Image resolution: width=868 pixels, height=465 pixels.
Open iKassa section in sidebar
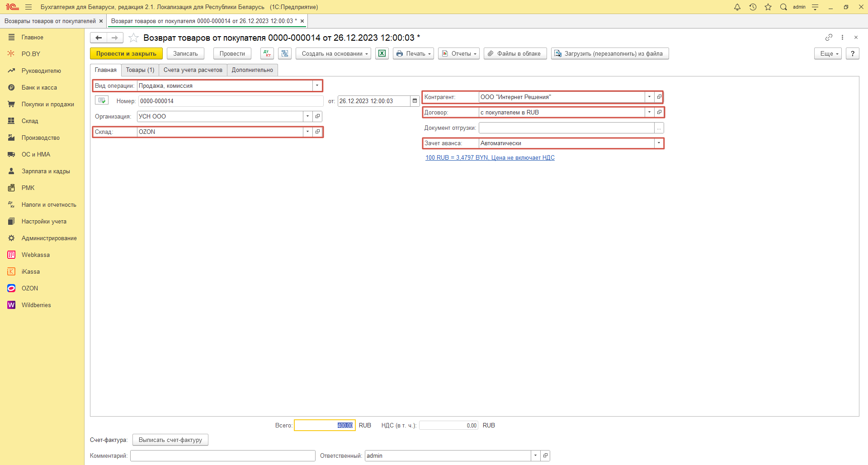pos(31,271)
